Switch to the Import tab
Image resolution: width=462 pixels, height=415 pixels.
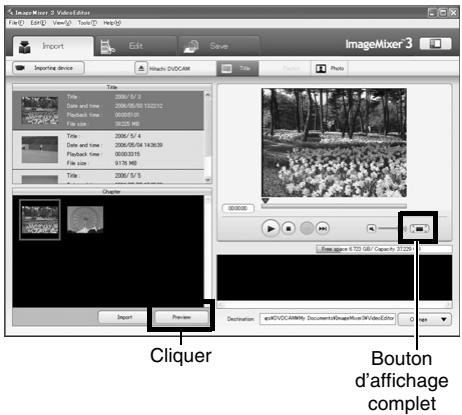click(53, 46)
